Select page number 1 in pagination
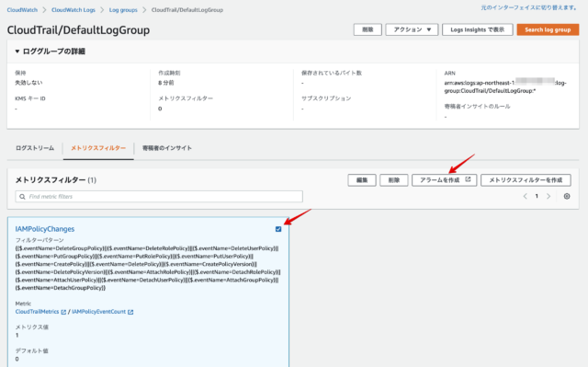The height and width of the screenshot is (367, 588). [x=537, y=196]
